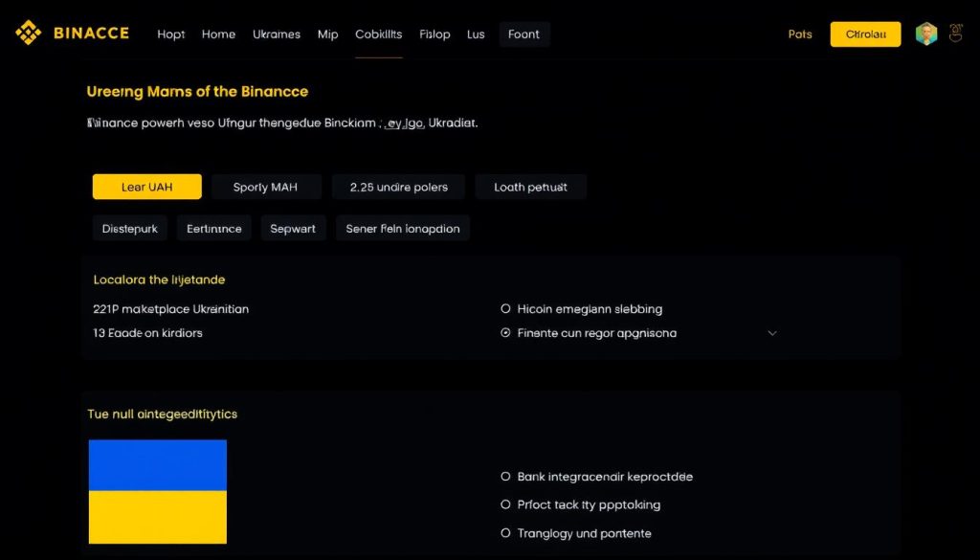Click '13 Eaade on kirdiors' text
This screenshot has height=560, width=980.
[x=147, y=333]
